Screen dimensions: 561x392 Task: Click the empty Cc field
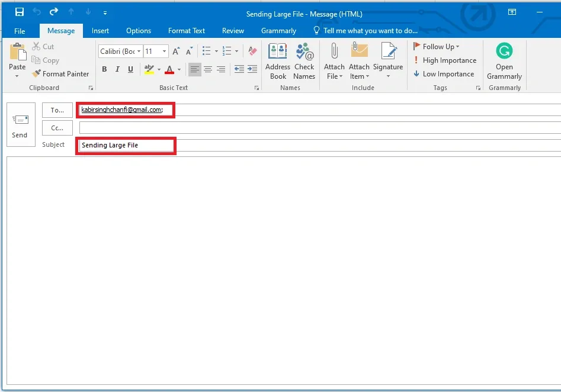320,128
